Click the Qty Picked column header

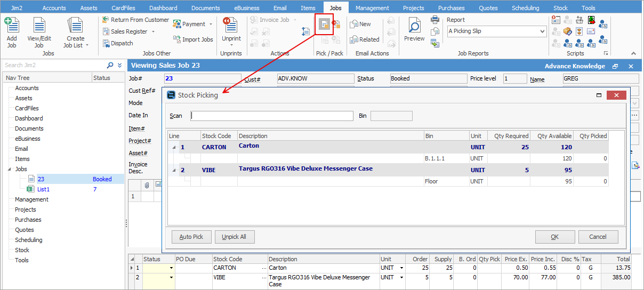591,136
